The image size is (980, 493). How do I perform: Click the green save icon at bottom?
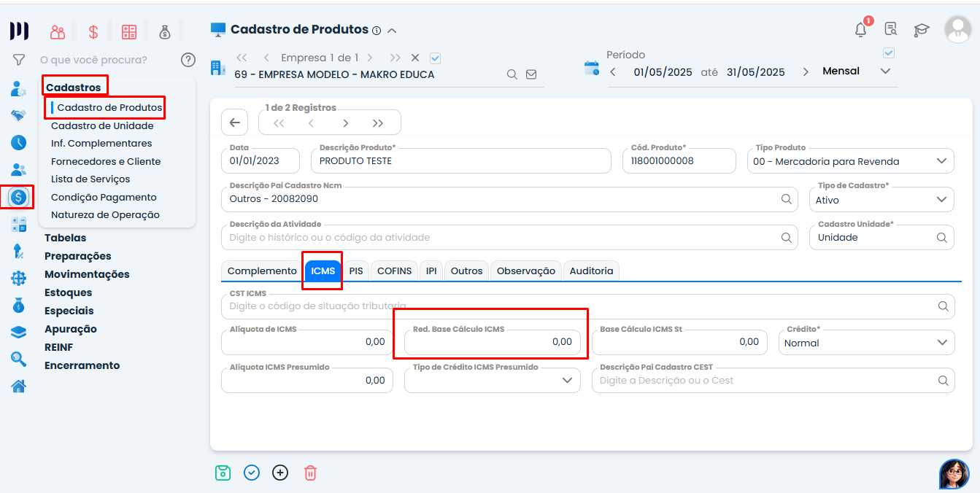click(x=223, y=473)
